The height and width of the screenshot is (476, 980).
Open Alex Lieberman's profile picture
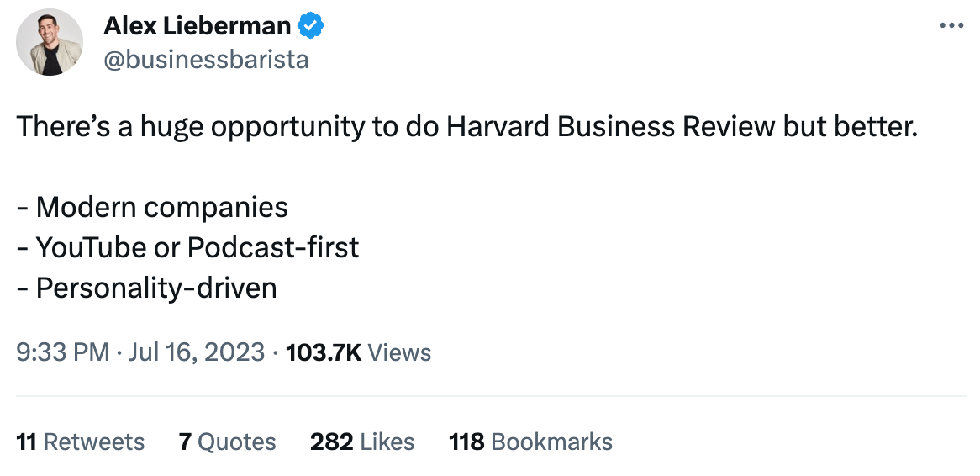50,42
